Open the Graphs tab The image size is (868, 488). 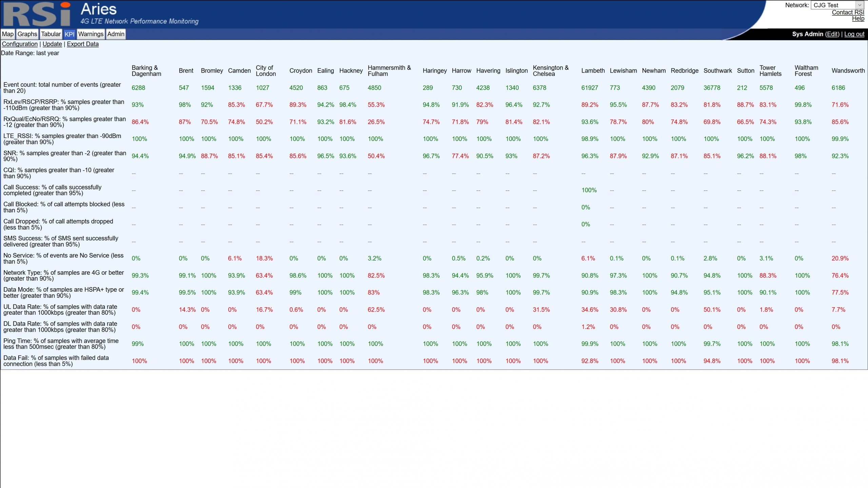pos(27,34)
